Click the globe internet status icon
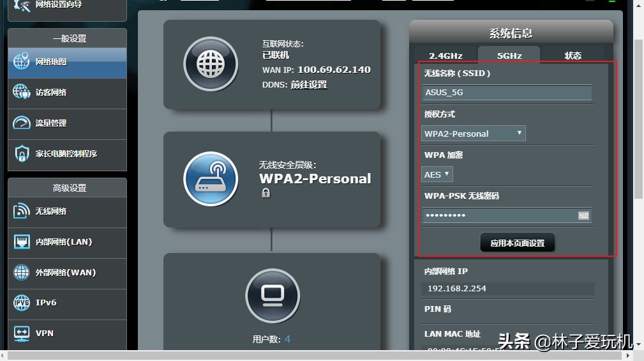Viewport: 644px width, 361px height. pos(210,64)
